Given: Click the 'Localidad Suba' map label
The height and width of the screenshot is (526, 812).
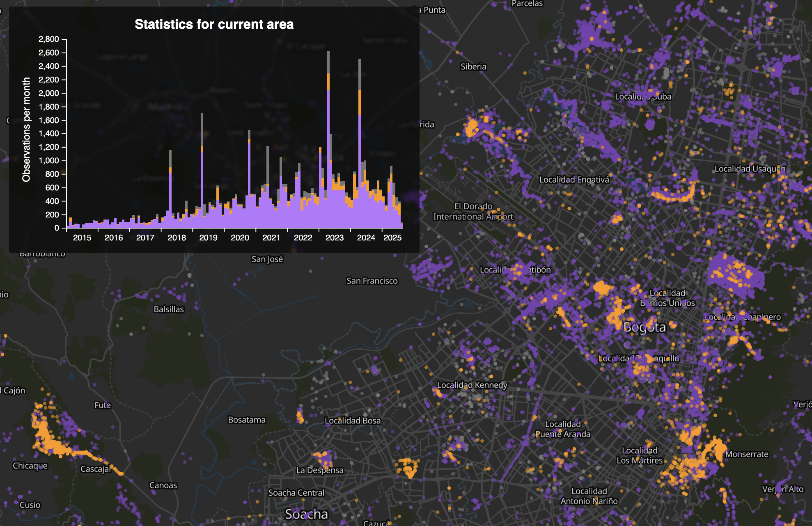Looking at the screenshot, I should coord(643,97).
